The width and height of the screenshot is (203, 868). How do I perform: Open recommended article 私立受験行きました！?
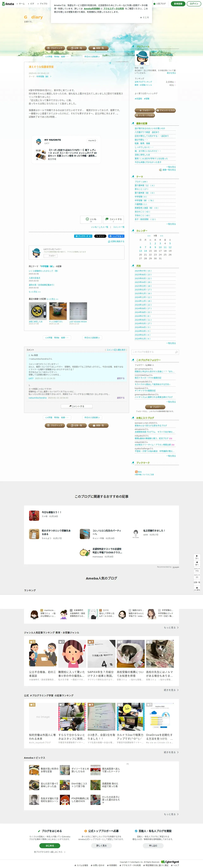click(154, 530)
